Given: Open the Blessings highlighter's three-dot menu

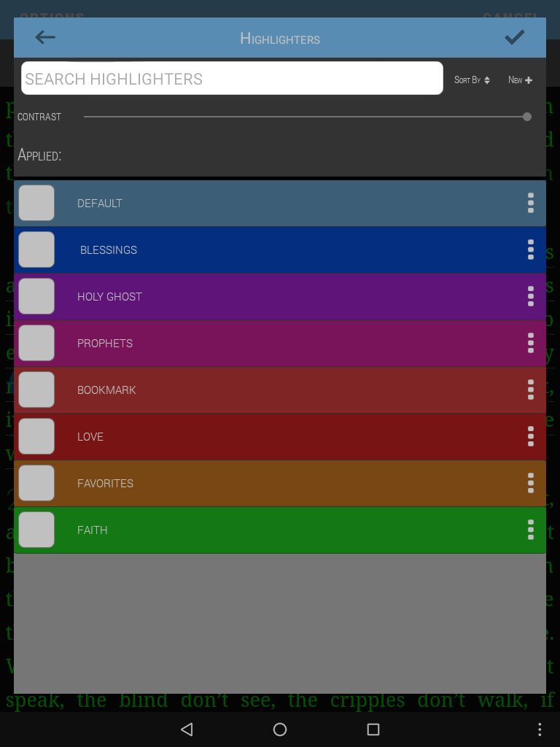Looking at the screenshot, I should tap(531, 249).
